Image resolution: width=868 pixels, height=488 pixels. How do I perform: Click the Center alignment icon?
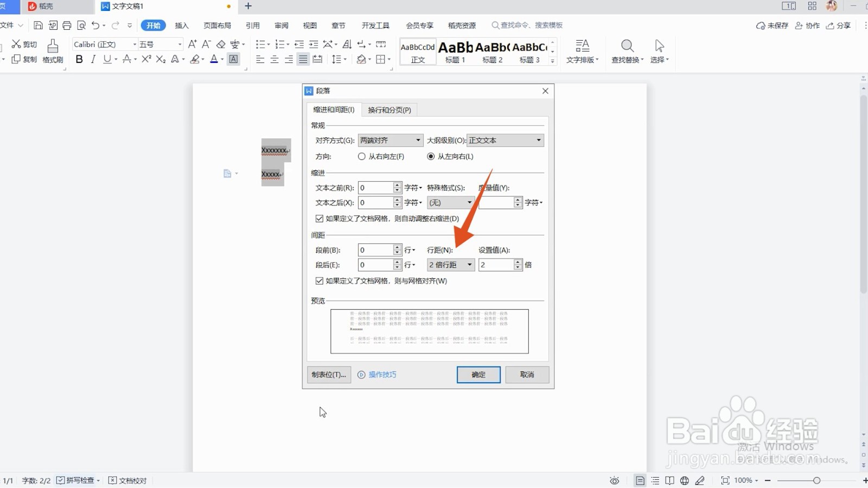[x=275, y=59]
